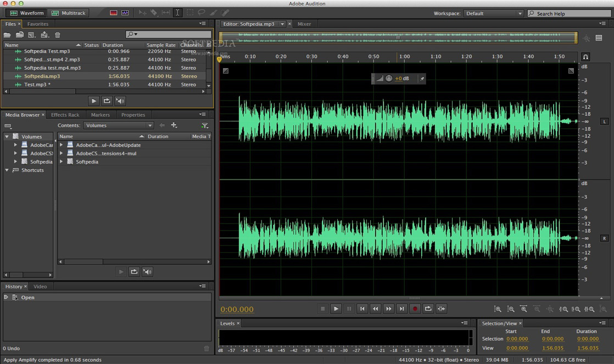
Task: Delete selected file with trash icon
Action: click(58, 35)
